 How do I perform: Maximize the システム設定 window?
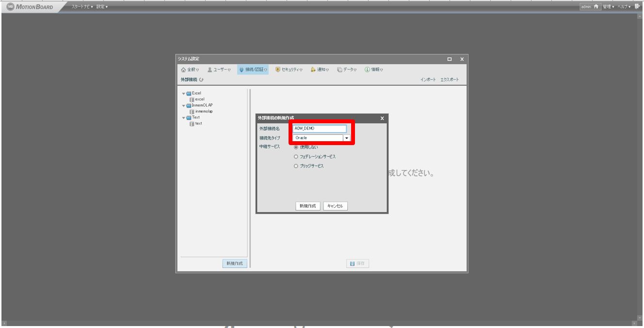[450, 59]
